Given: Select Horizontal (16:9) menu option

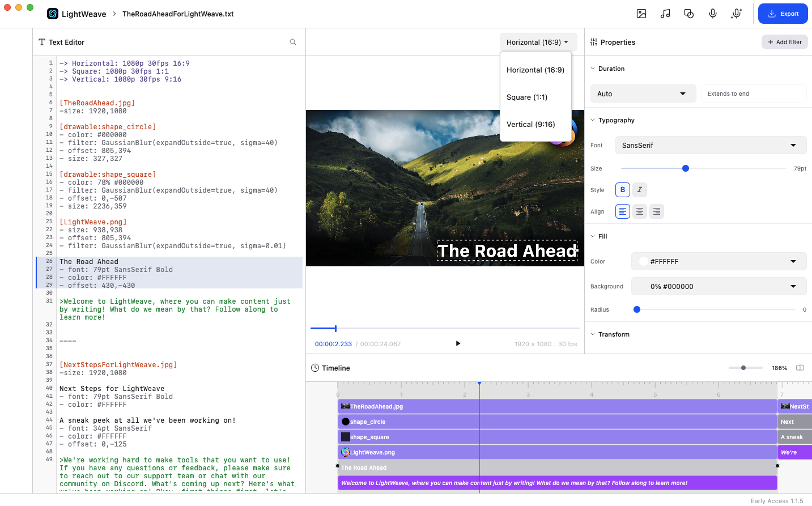Looking at the screenshot, I should pos(535,70).
